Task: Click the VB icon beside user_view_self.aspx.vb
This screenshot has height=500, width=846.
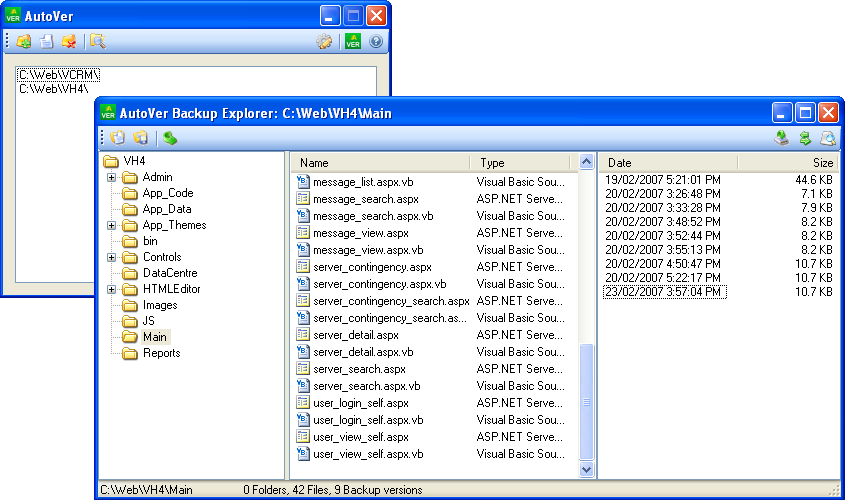Action: 303,453
